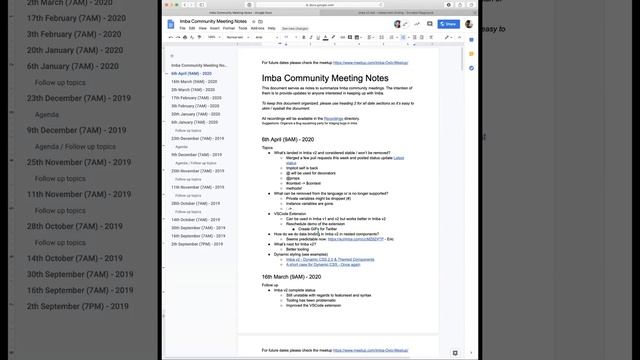Click the collaborator avatar near the Share button
The height and width of the screenshot is (360, 640).
pos(398,24)
